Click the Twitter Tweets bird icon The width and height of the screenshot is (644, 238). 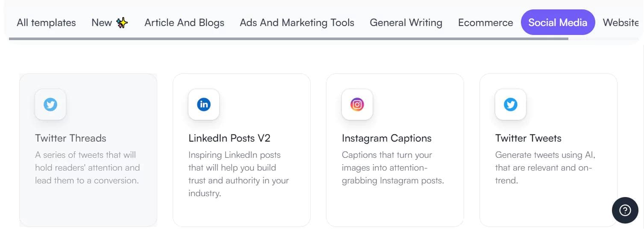511,104
